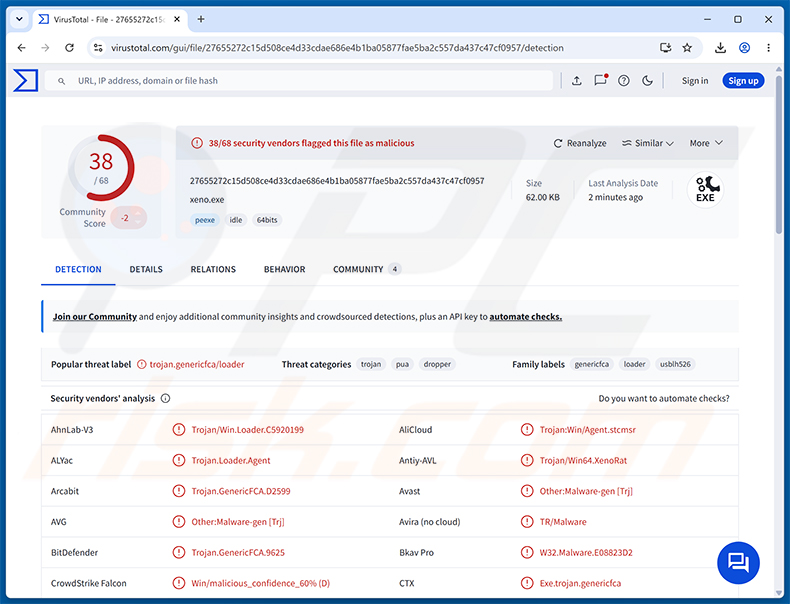Click the loader family label chip
Screen dimensions: 790x604
coord(634,364)
